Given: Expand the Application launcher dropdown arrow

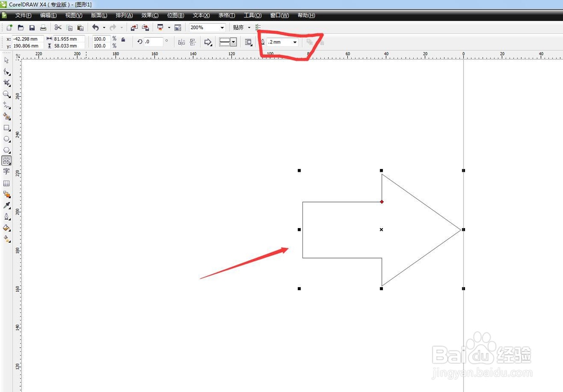Looking at the screenshot, I should 169,28.
